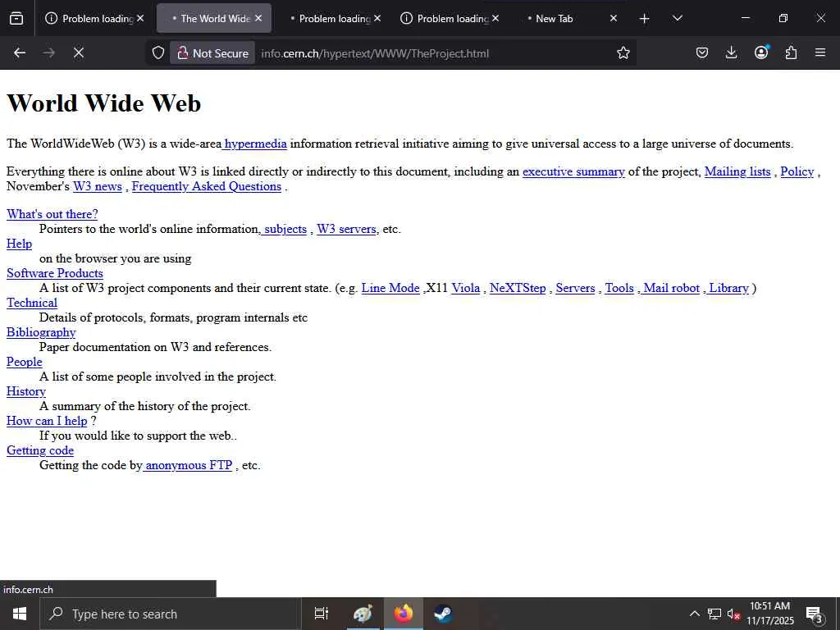Click the Not Secure padlock indicator
The image size is (840, 630).
click(212, 53)
